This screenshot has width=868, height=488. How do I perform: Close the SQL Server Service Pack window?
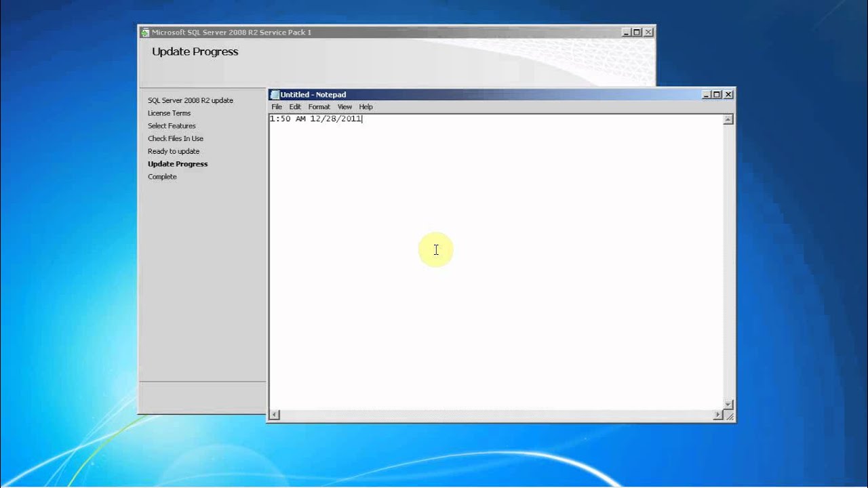648,33
